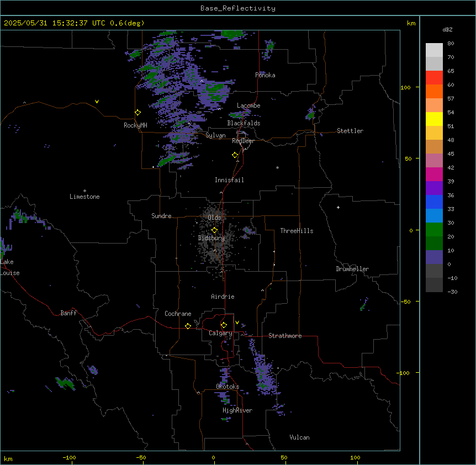Screen dimensions: 476x465
Task: Click the ThreeHills label
Action: (297, 231)
